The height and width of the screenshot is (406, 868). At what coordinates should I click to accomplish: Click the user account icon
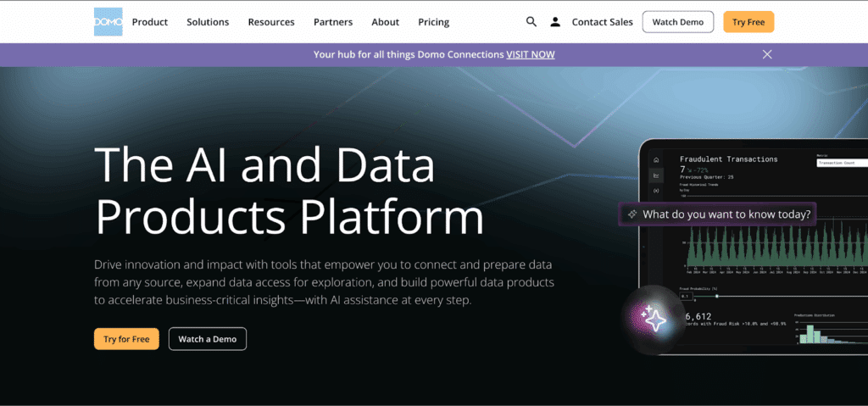coord(555,22)
